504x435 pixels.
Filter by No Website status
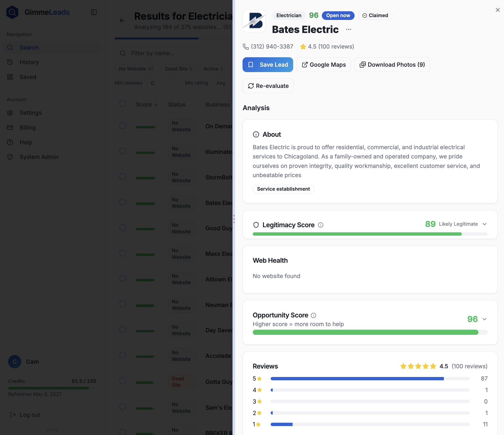(136, 69)
